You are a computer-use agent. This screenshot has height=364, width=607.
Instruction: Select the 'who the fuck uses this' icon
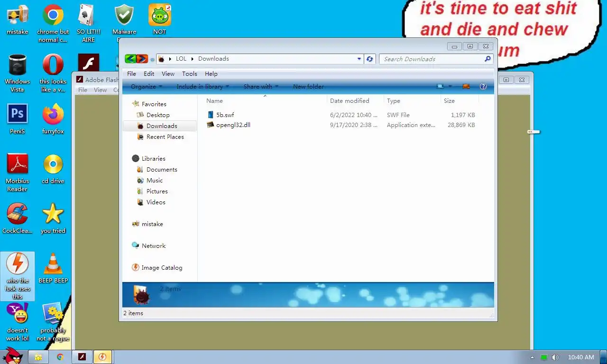(x=18, y=276)
